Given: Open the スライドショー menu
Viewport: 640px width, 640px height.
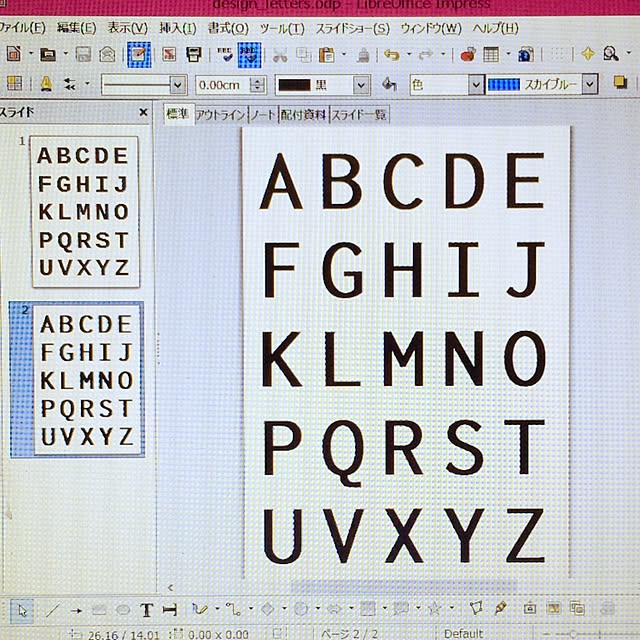Looking at the screenshot, I should (x=353, y=29).
